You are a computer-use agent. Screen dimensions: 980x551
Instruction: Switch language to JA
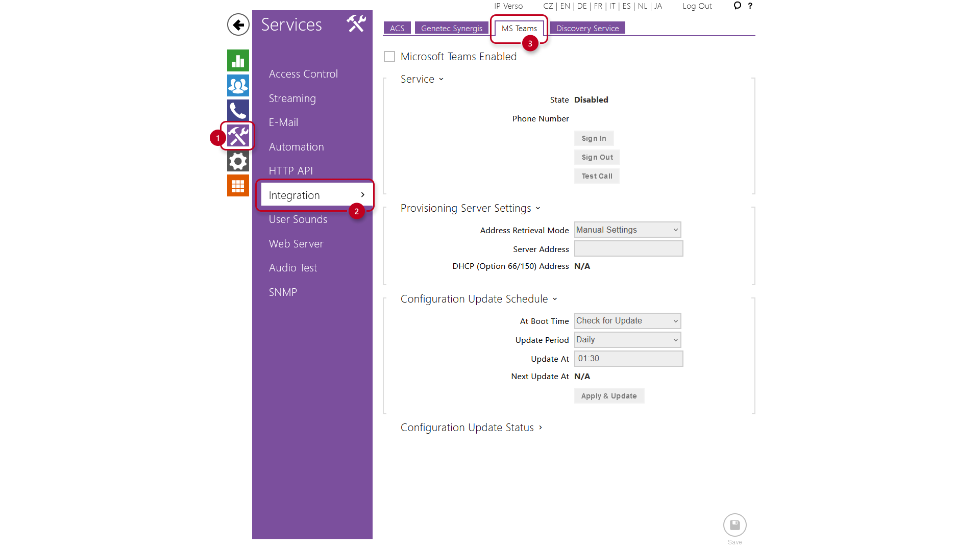click(x=658, y=6)
